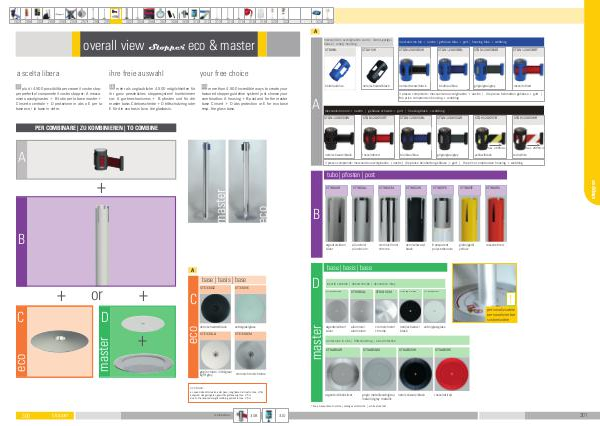Choose the red post in tubo section
This screenshot has width=600, height=426.
pos(496,219)
